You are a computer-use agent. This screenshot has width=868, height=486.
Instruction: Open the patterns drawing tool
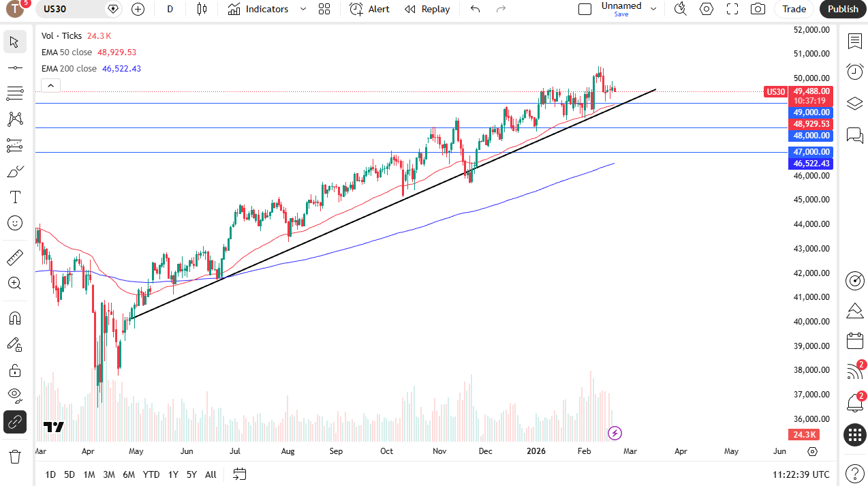pos(15,119)
